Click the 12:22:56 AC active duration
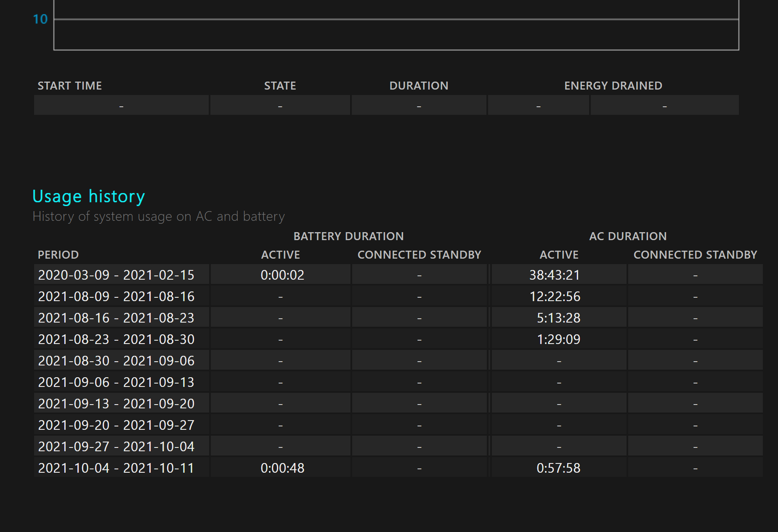This screenshot has width=778, height=532. click(555, 296)
